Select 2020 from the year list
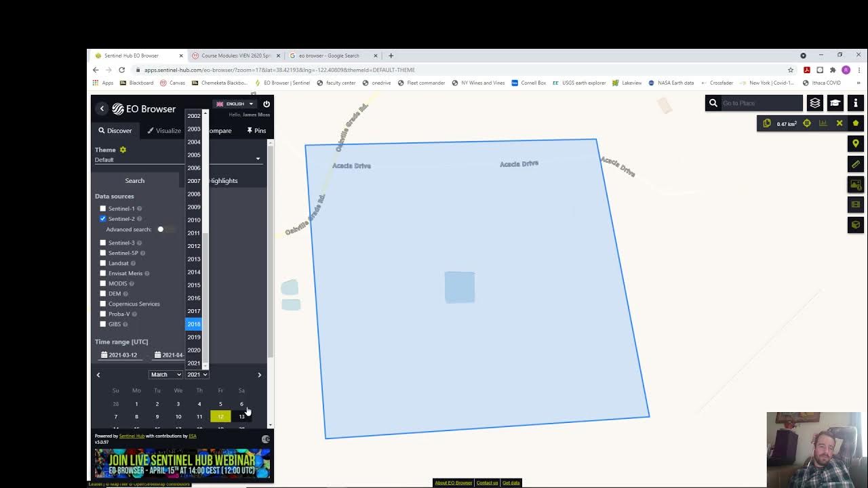 [x=194, y=350]
